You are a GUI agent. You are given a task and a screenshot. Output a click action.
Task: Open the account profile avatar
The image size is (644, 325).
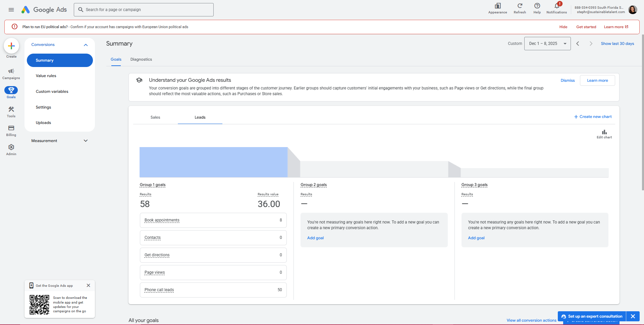tap(633, 10)
